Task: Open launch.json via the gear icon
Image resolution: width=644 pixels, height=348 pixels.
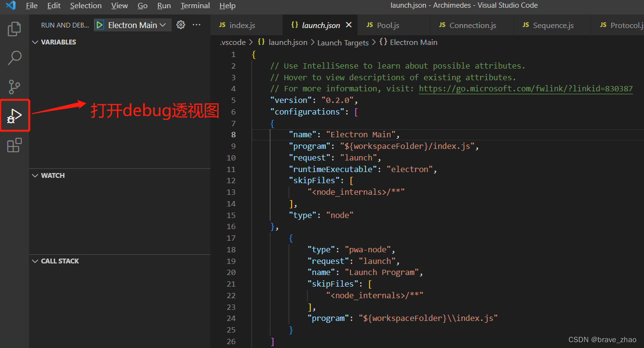Action: point(181,25)
